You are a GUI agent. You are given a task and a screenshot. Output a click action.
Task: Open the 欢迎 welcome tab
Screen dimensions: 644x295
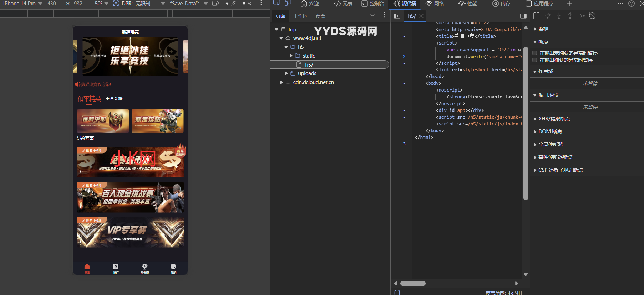click(x=310, y=4)
